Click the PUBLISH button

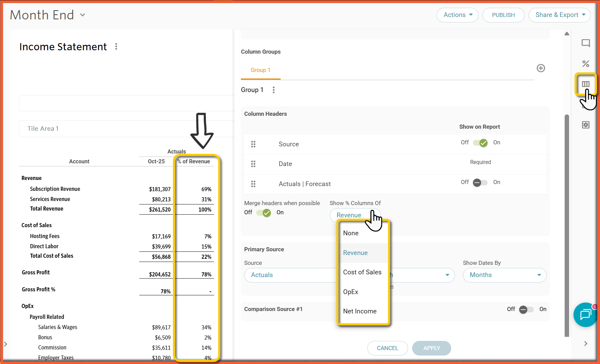pos(503,15)
